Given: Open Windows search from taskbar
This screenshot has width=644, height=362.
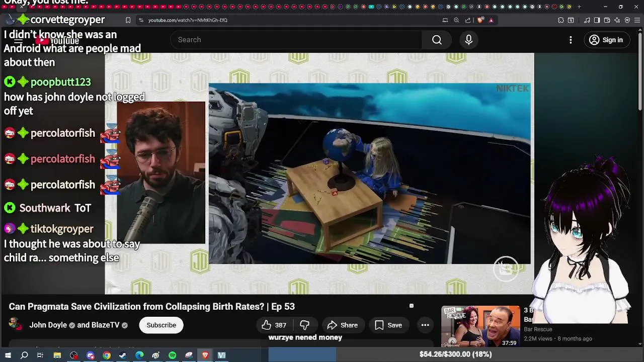Looking at the screenshot, I should [24, 355].
